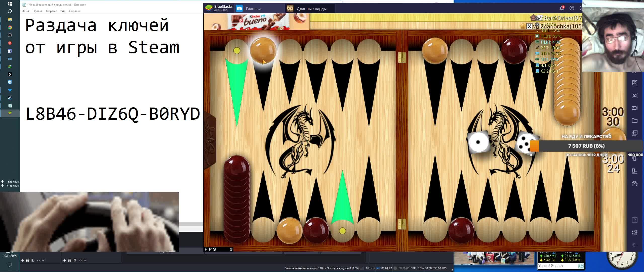Take a screenshot with BlueStacks sidebar icon

coord(634,95)
